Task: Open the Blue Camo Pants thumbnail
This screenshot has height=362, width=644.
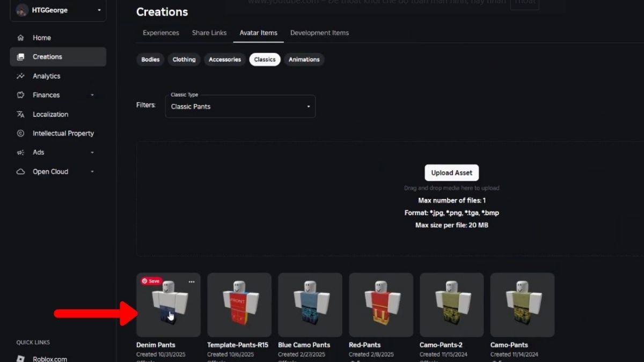Action: coord(310,305)
